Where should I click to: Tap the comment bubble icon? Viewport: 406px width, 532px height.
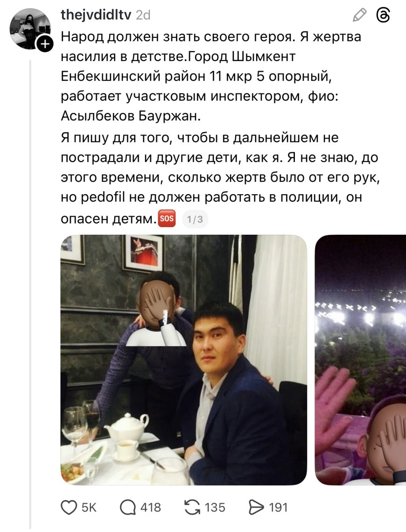click(128, 507)
